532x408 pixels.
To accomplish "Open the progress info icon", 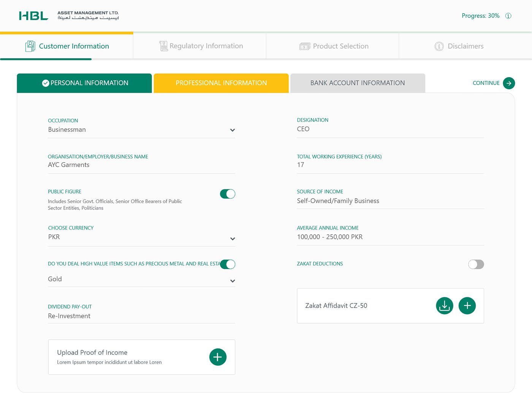I will pyautogui.click(x=508, y=16).
